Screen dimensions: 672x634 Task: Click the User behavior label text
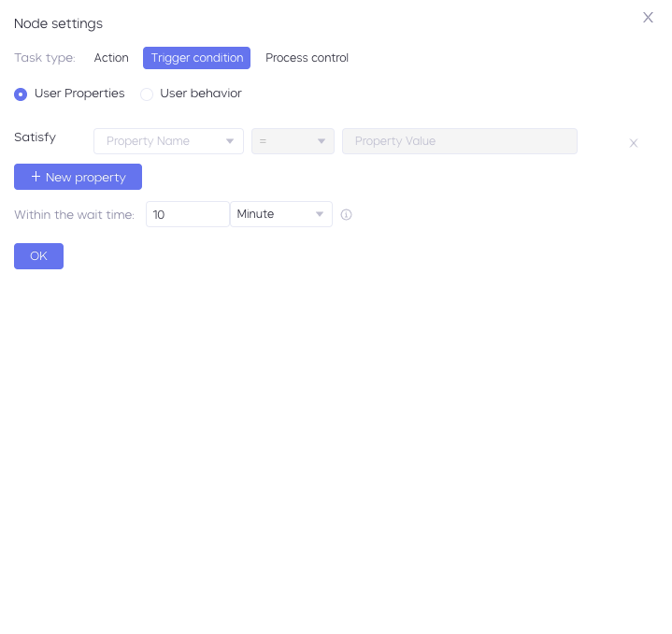click(201, 93)
